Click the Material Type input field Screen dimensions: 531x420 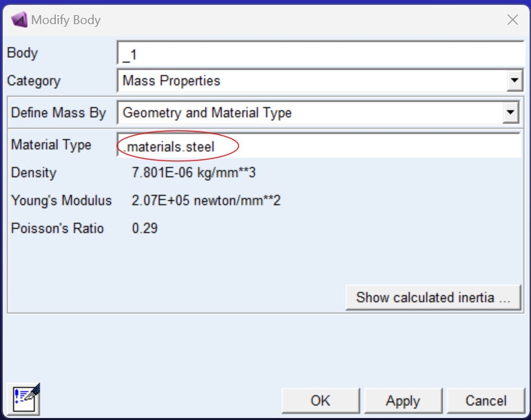319,145
